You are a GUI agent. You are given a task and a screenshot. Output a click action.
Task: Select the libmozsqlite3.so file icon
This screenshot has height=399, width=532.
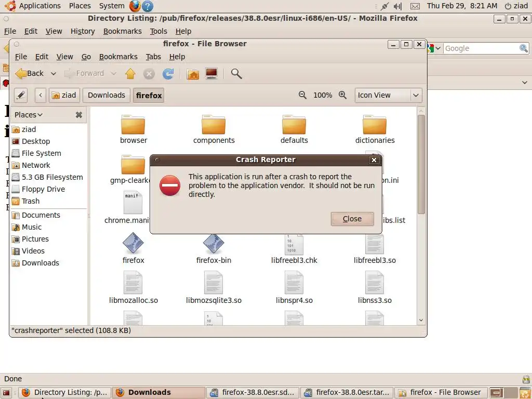pos(213,283)
